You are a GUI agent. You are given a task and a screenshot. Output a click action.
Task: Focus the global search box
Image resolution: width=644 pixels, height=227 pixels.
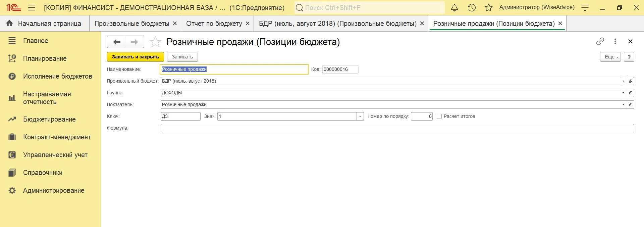(x=370, y=7)
